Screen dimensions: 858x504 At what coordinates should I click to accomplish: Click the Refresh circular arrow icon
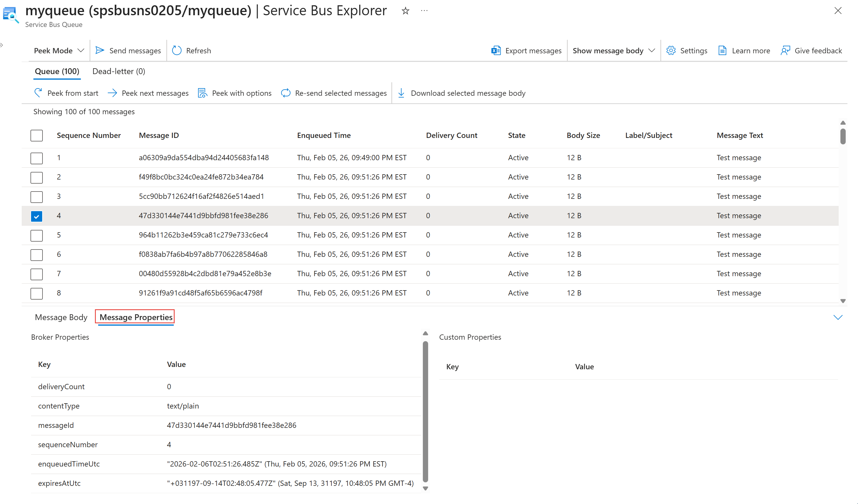click(x=177, y=50)
